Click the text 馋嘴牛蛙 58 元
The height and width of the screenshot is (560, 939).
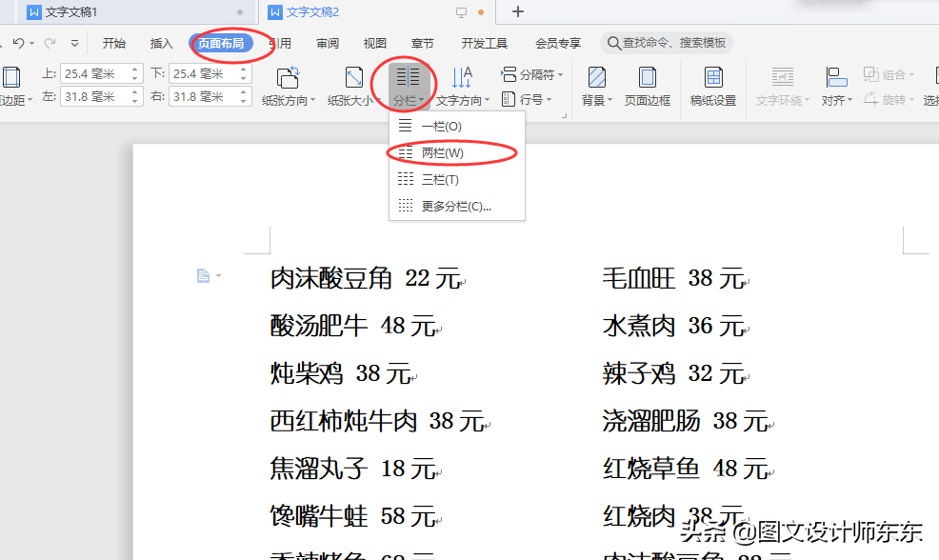353,516
